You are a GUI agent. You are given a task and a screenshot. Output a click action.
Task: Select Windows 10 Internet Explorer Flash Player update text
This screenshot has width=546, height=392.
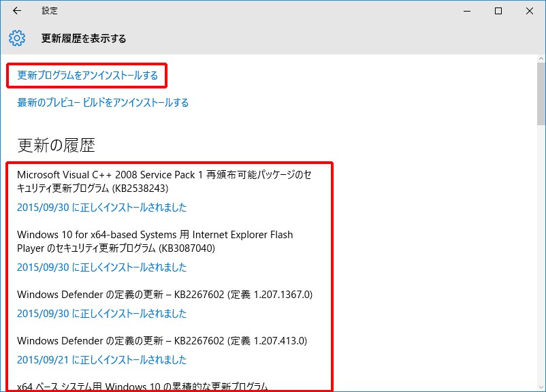155,242
